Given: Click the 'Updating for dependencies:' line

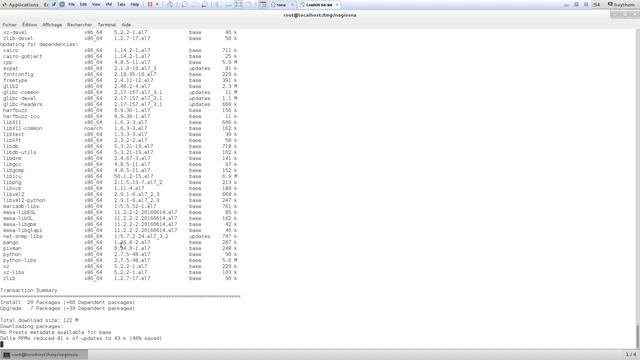Looking at the screenshot, I should pos(39,44).
